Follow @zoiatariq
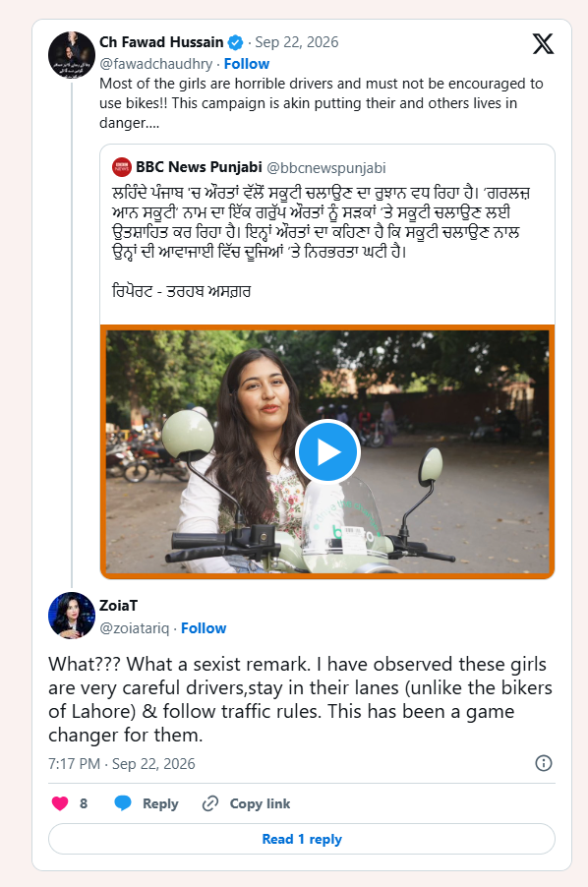This screenshot has width=588, height=887. tap(204, 628)
